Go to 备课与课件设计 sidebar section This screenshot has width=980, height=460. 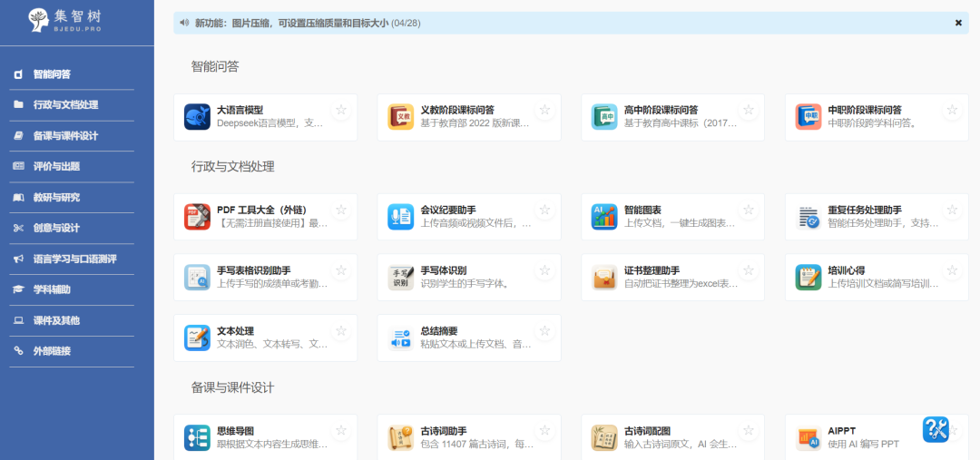coord(65,136)
